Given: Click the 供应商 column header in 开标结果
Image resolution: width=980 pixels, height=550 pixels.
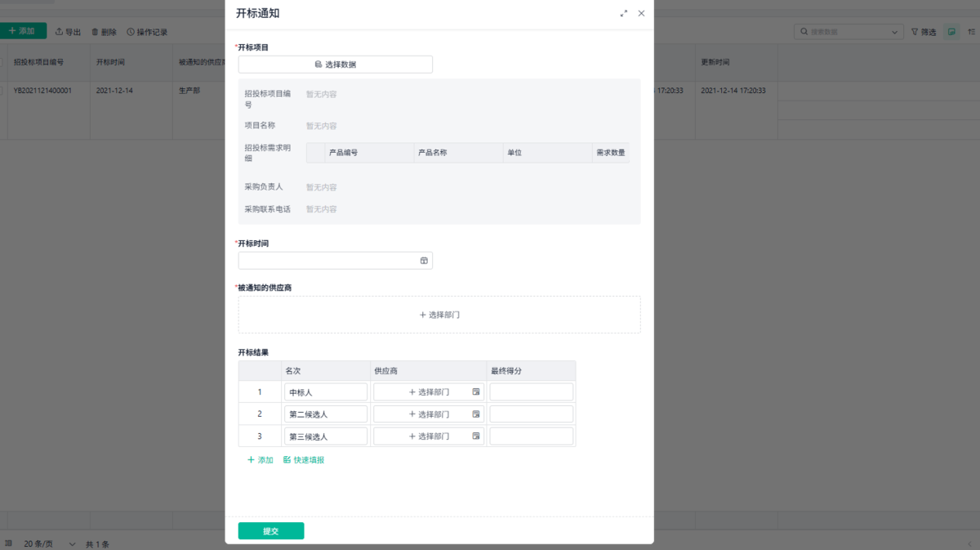Looking at the screenshot, I should pos(428,371).
